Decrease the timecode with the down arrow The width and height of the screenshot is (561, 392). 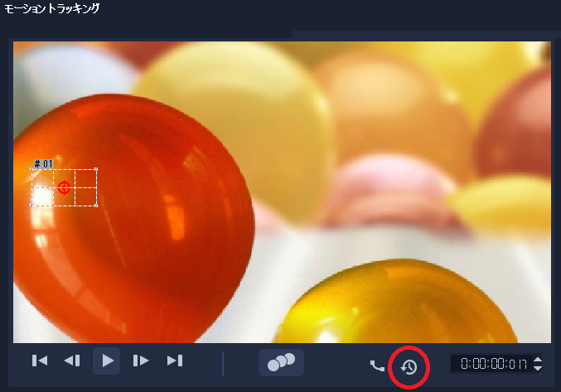(538, 368)
